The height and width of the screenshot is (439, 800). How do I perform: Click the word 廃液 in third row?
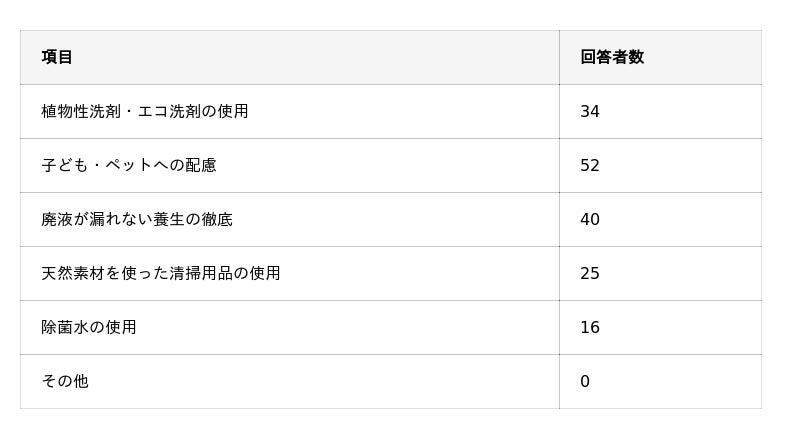(x=57, y=219)
